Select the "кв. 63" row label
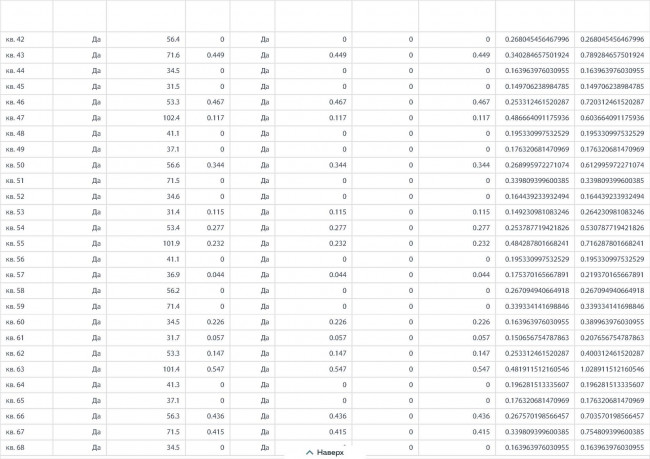 pyautogui.click(x=15, y=369)
